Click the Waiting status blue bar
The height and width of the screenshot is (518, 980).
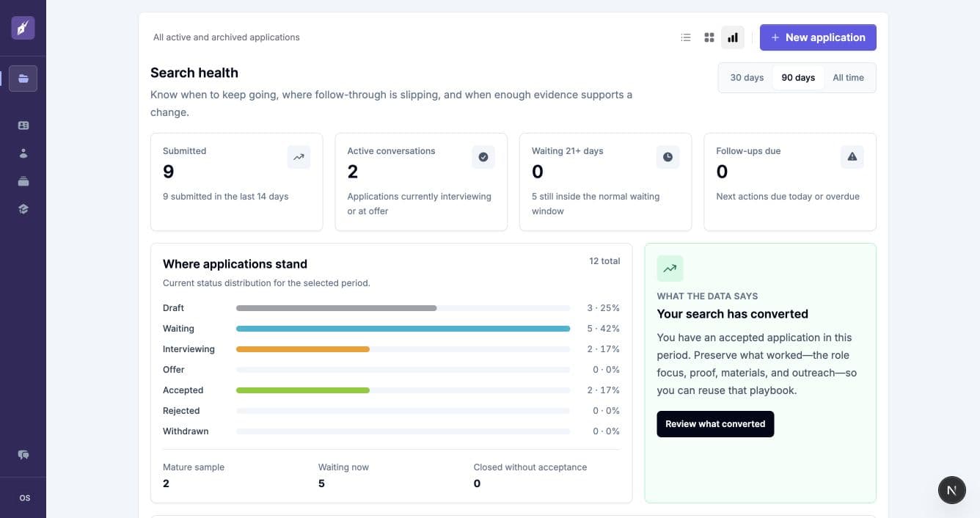403,329
